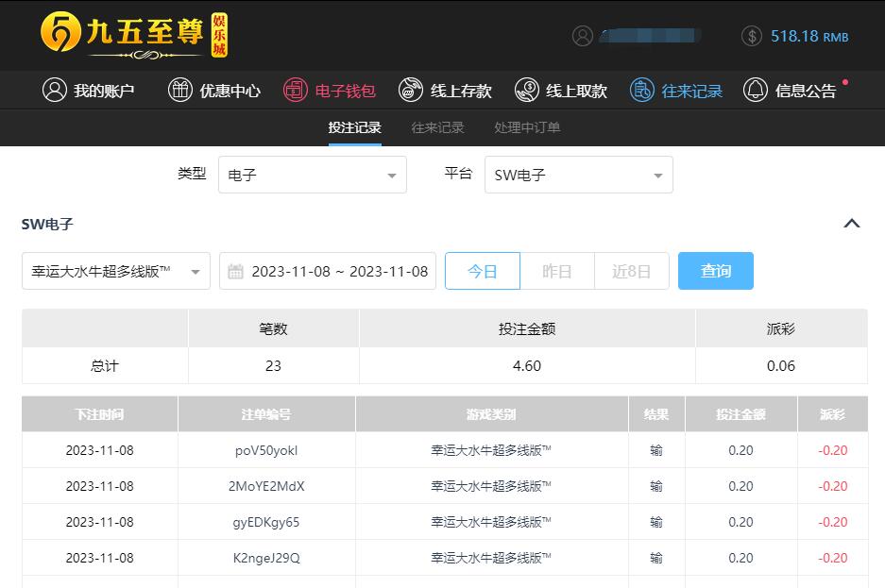The width and height of the screenshot is (885, 588).
Task: Switch to the 处理中订单 tab
Action: [527, 127]
